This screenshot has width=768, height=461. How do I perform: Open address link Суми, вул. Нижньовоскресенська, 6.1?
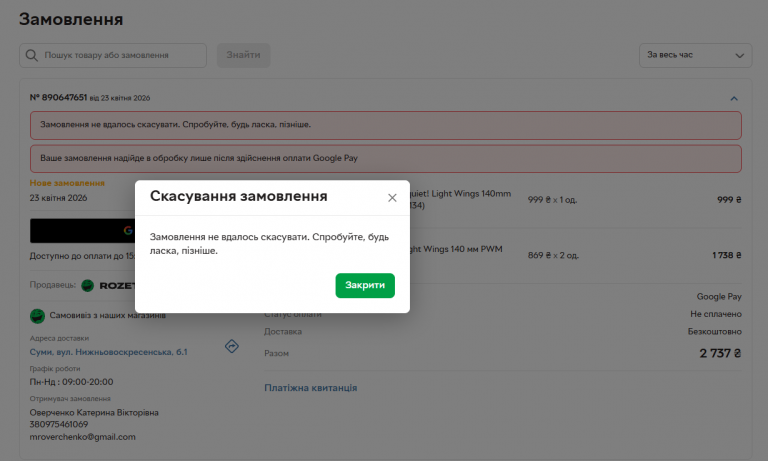click(108, 352)
